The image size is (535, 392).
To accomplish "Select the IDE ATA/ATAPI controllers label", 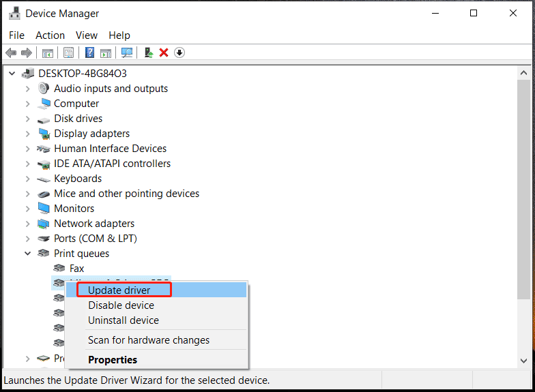I will coord(112,164).
